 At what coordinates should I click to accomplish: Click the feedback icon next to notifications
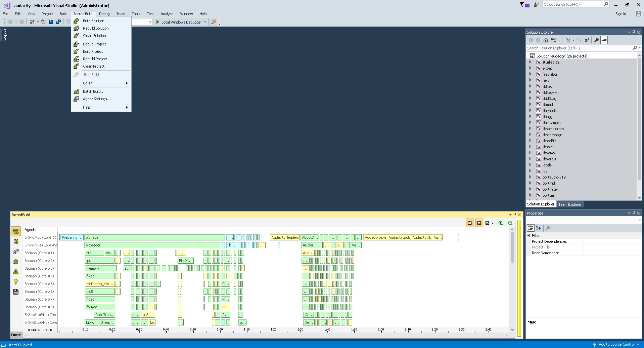pos(537,4)
